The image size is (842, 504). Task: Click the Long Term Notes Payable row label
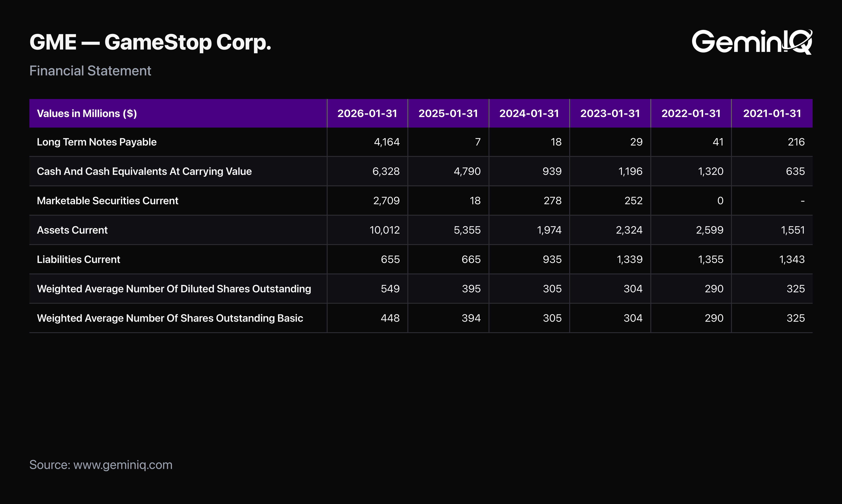pyautogui.click(x=96, y=142)
